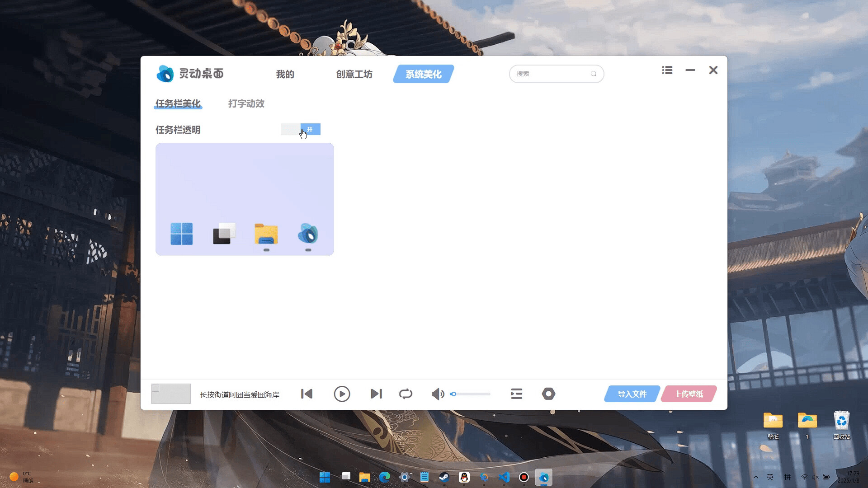Image resolution: width=868 pixels, height=488 pixels.
Task: Click the 上传壁纸 button
Action: click(x=689, y=394)
